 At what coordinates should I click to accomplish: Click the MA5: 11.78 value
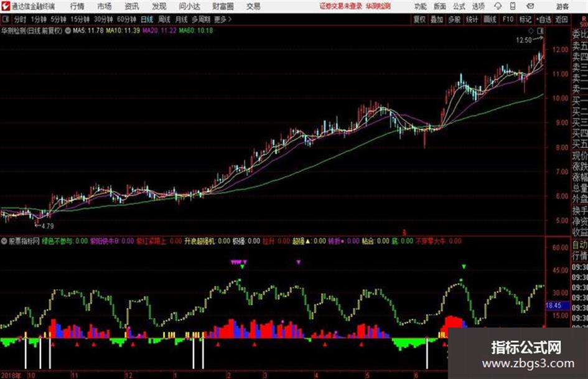point(88,30)
